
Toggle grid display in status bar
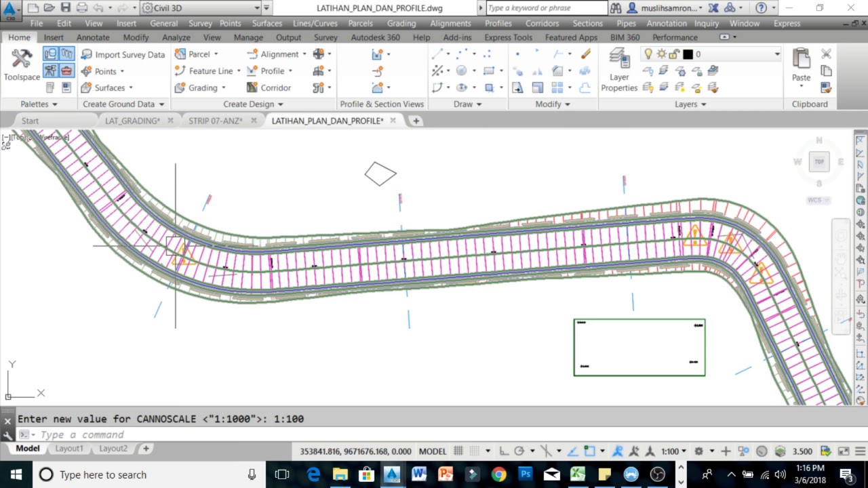coord(458,451)
